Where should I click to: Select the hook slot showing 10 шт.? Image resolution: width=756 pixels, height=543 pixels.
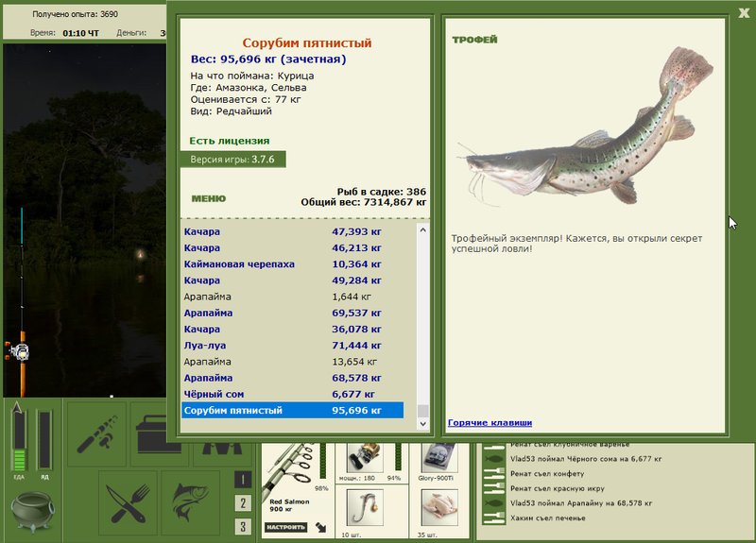[365, 507]
